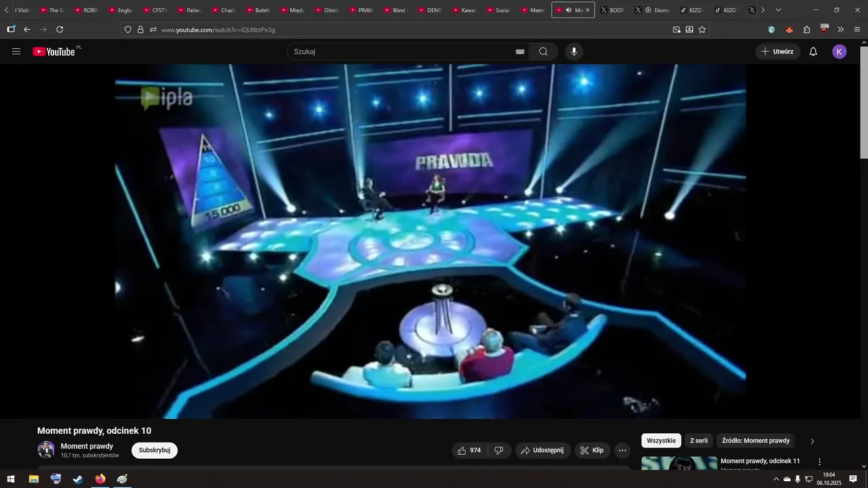868x488 pixels.
Task: Switch to the PRAW tab
Action: click(x=361, y=10)
